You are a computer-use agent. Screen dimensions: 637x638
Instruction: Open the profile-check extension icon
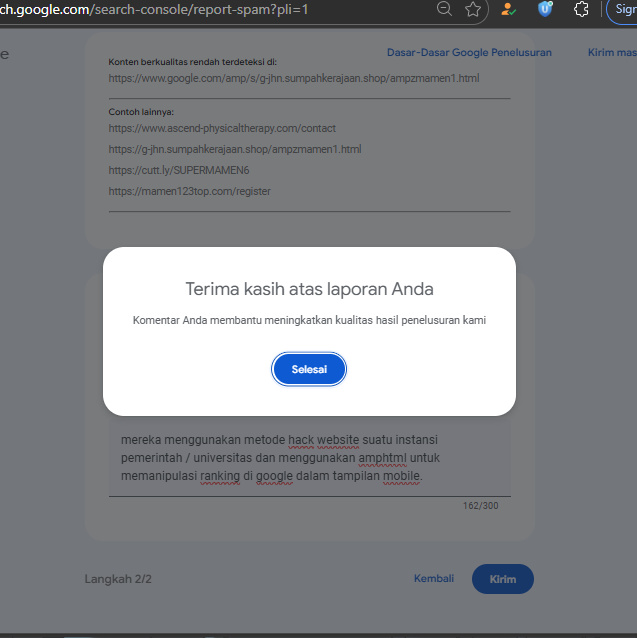[508, 9]
